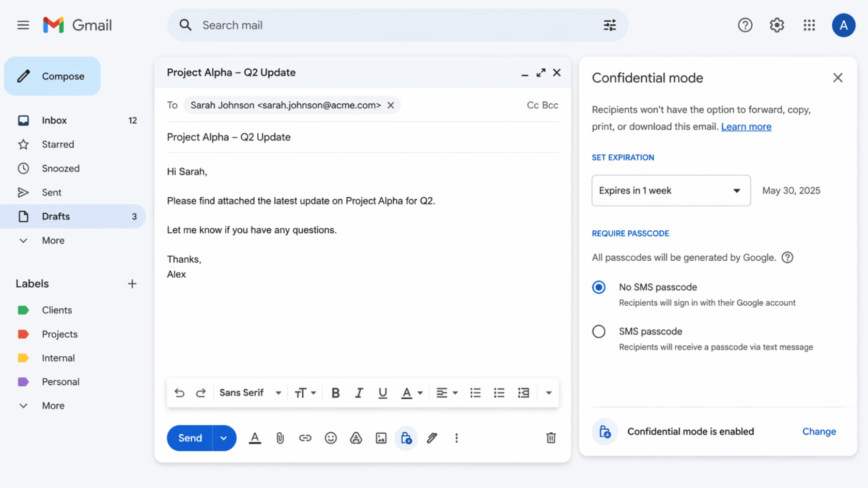Open the Send options dropdown arrow

coord(224,438)
